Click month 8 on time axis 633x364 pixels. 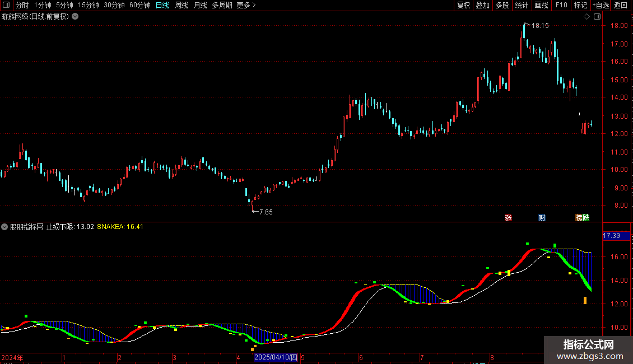tap(492, 357)
